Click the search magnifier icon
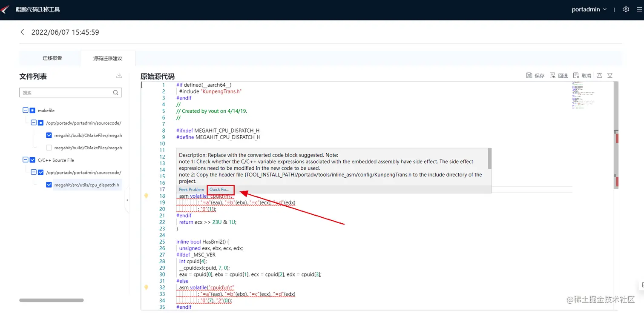 coord(115,92)
